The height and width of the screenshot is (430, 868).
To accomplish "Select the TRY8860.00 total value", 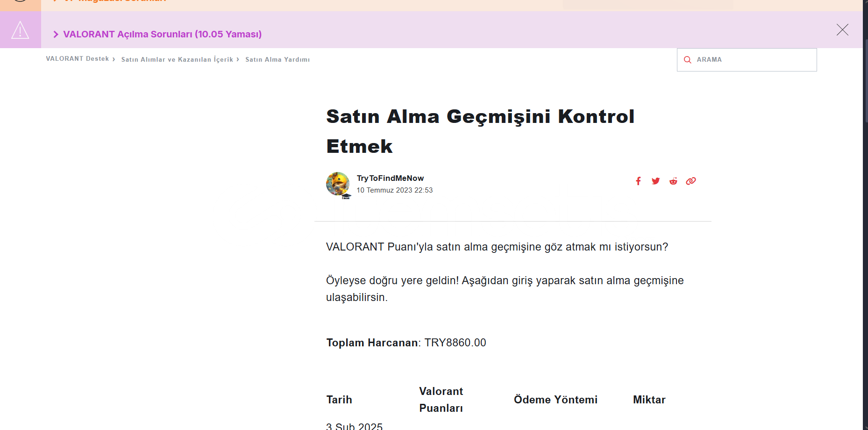I will 455,343.
